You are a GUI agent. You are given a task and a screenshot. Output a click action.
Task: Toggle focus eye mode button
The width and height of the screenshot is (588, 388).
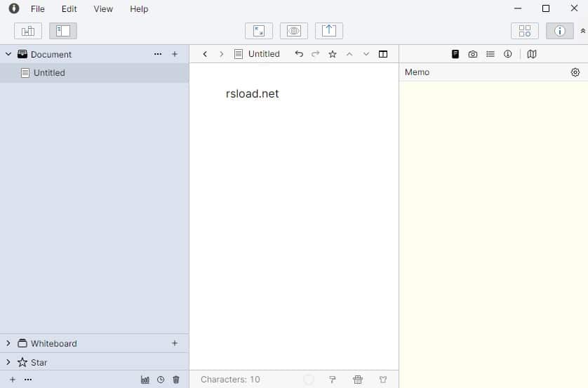pyautogui.click(x=293, y=31)
